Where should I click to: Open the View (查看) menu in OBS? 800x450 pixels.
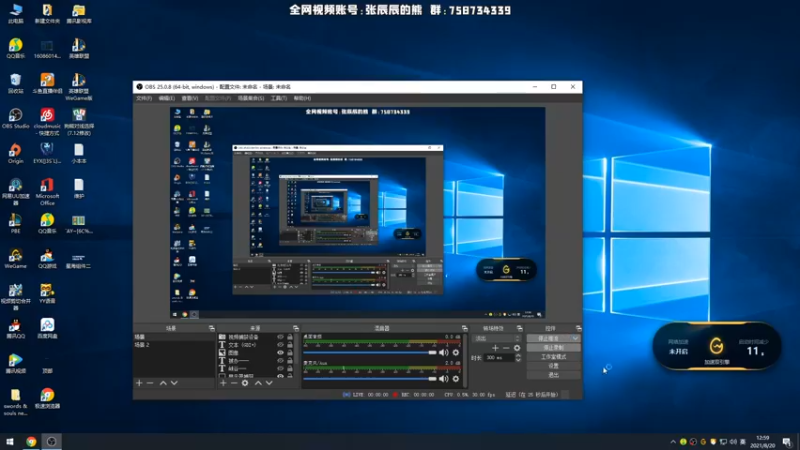point(190,98)
